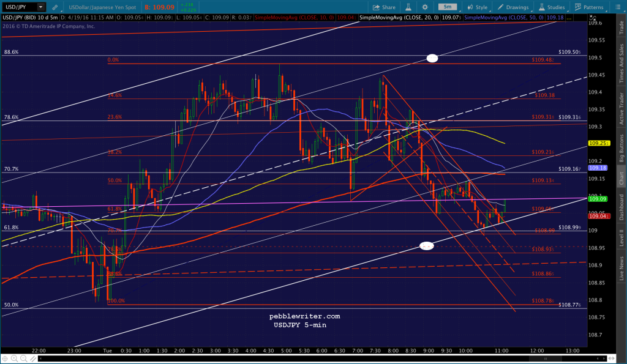Open the Level II side tab
The image size is (627, 364).
coord(621,237)
